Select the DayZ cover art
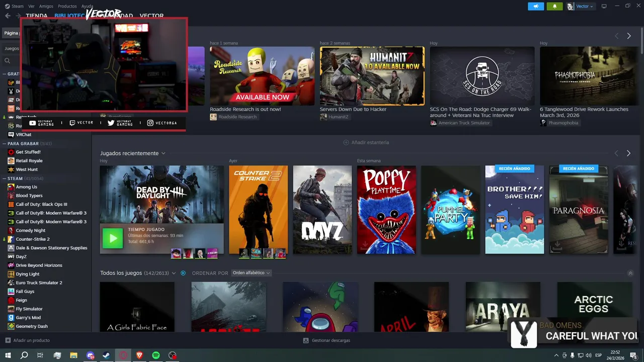This screenshot has width=644, height=362. 323,210
